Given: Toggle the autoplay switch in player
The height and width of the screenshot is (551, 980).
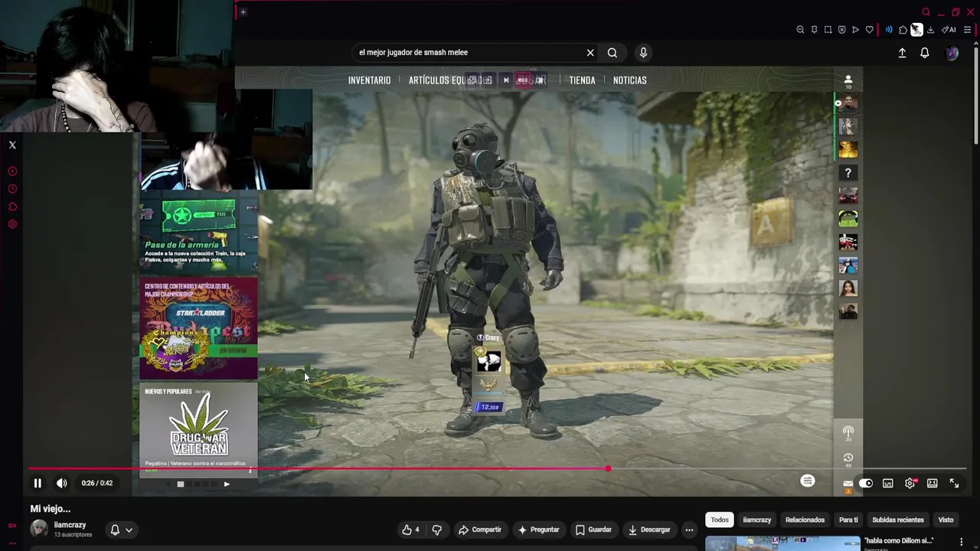Looking at the screenshot, I should (x=866, y=483).
